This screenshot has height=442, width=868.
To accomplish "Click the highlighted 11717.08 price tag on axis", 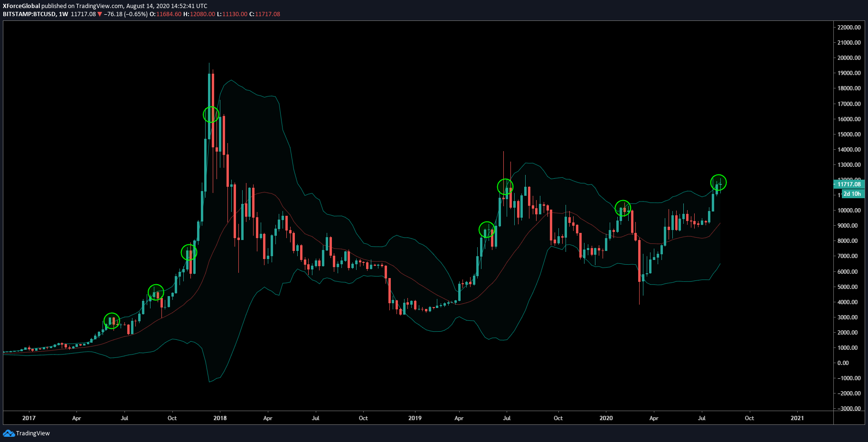I will pyautogui.click(x=849, y=184).
